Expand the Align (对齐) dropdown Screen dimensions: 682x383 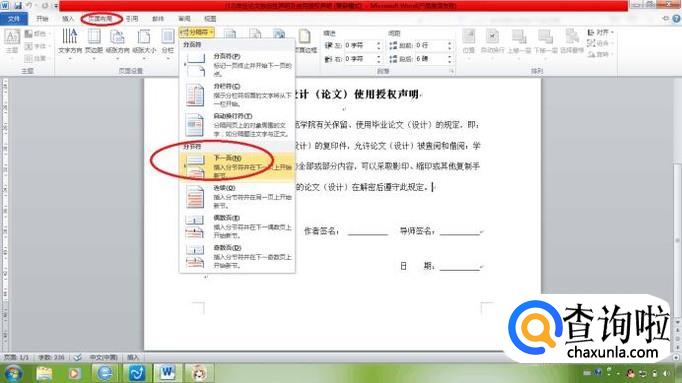[600, 33]
